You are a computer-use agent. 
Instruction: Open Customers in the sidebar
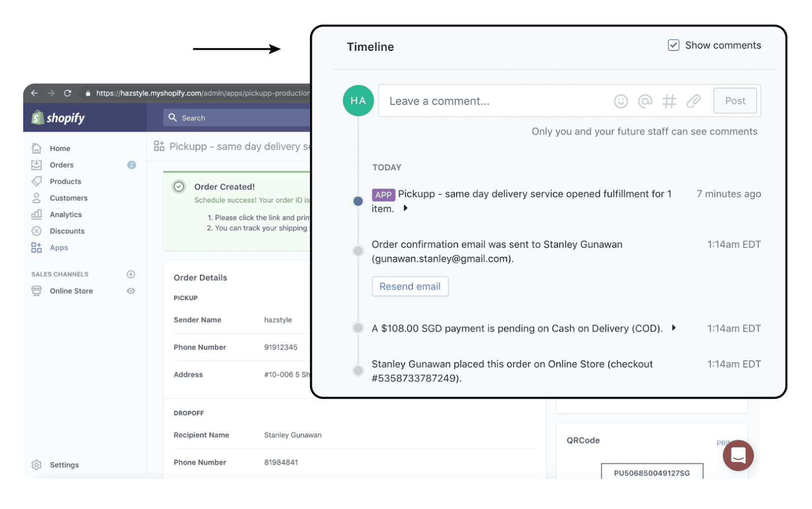tap(69, 198)
